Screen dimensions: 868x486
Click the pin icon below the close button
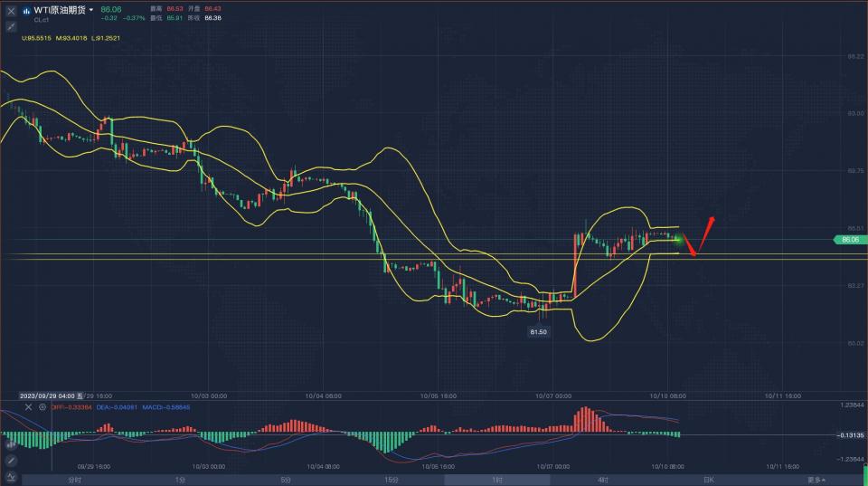click(x=10, y=25)
